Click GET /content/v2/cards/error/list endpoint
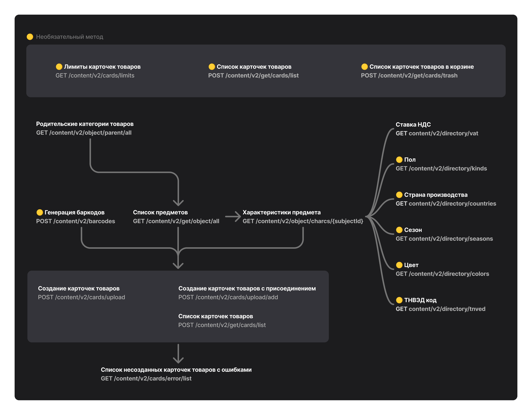Viewport: 532px width, 415px height. coord(146,378)
